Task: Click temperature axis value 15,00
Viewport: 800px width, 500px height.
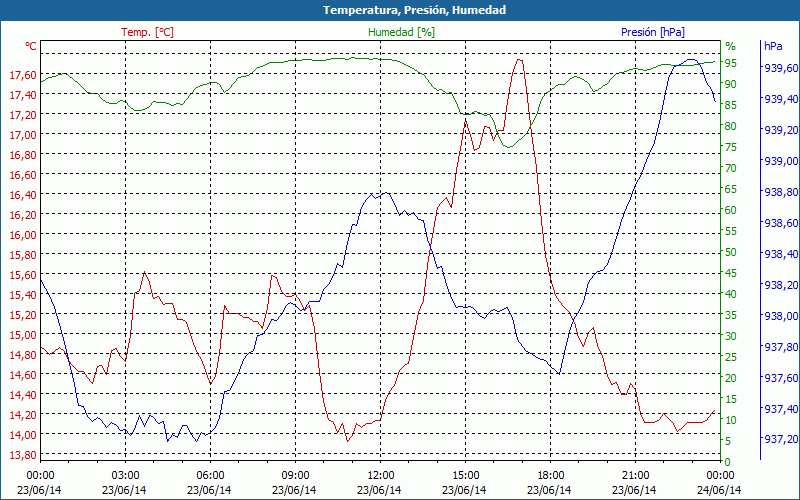Action: click(23, 335)
